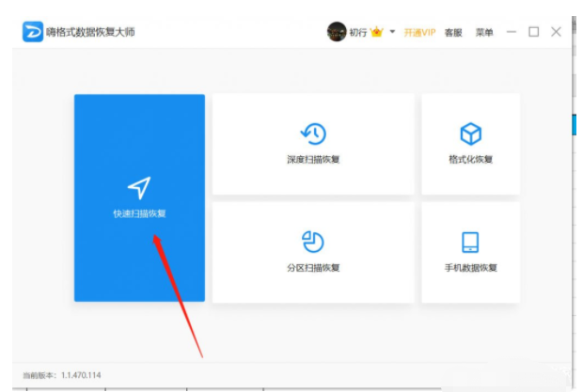
Task: Open the 菜单 menu
Action: 484,32
